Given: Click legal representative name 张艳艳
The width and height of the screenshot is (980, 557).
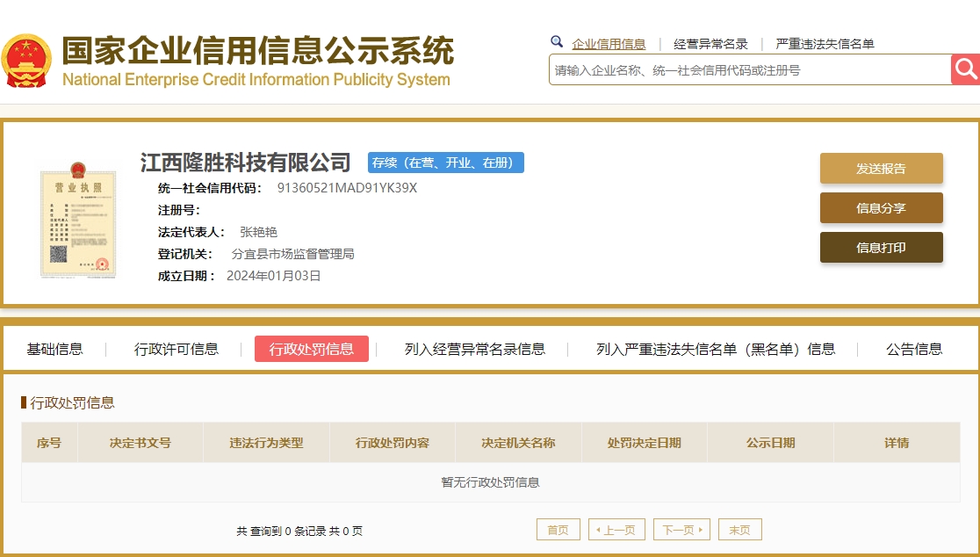Looking at the screenshot, I should tap(258, 232).
